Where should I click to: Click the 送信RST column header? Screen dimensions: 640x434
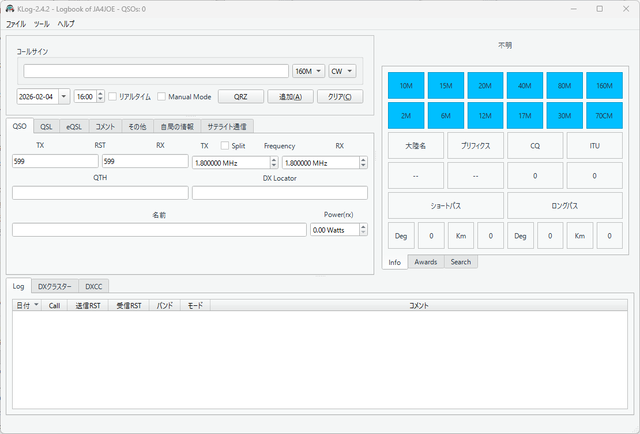(x=88, y=305)
